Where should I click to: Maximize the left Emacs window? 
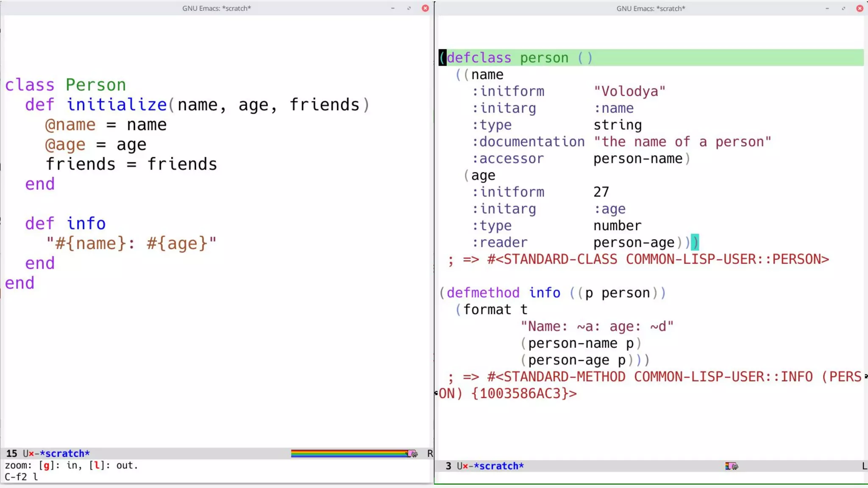click(x=409, y=8)
